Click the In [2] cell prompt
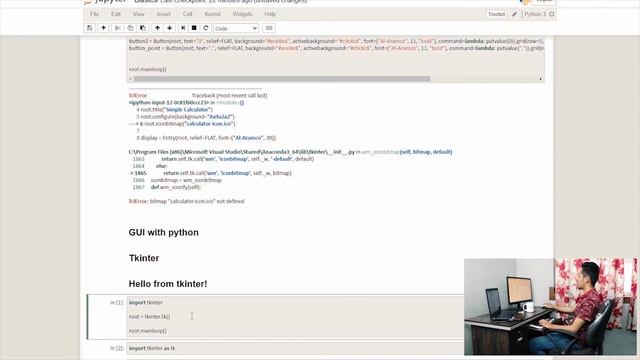The image size is (640, 360). click(117, 348)
